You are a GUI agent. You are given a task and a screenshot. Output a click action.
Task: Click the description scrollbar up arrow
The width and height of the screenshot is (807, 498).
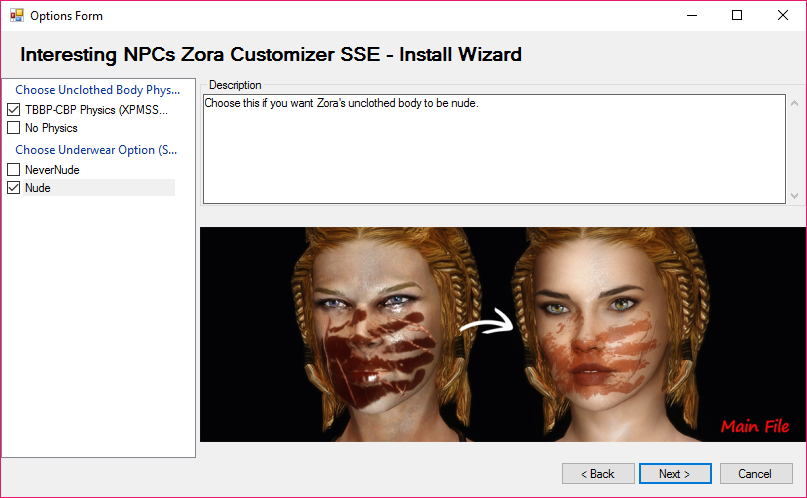[x=795, y=103]
